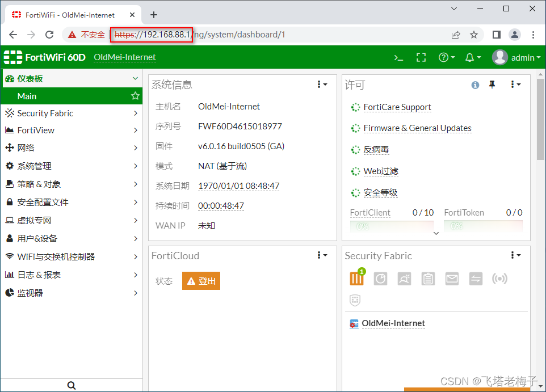Click the orange FortiGate Security Fabric icon
The height and width of the screenshot is (392, 546).
pos(356,279)
